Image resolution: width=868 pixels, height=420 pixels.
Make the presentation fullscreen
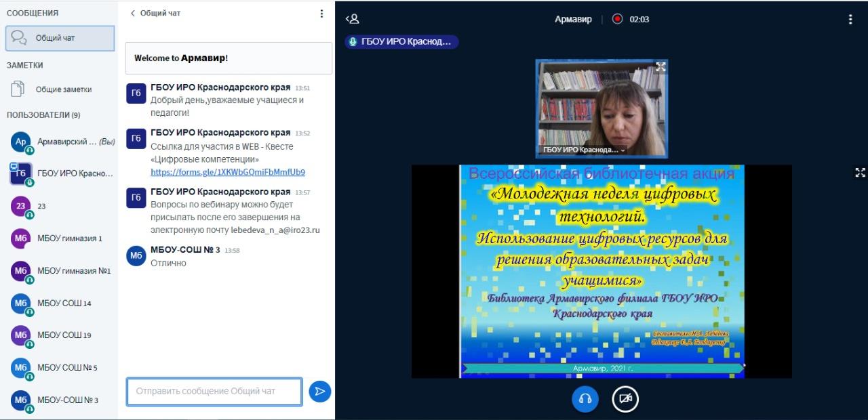[x=860, y=173]
